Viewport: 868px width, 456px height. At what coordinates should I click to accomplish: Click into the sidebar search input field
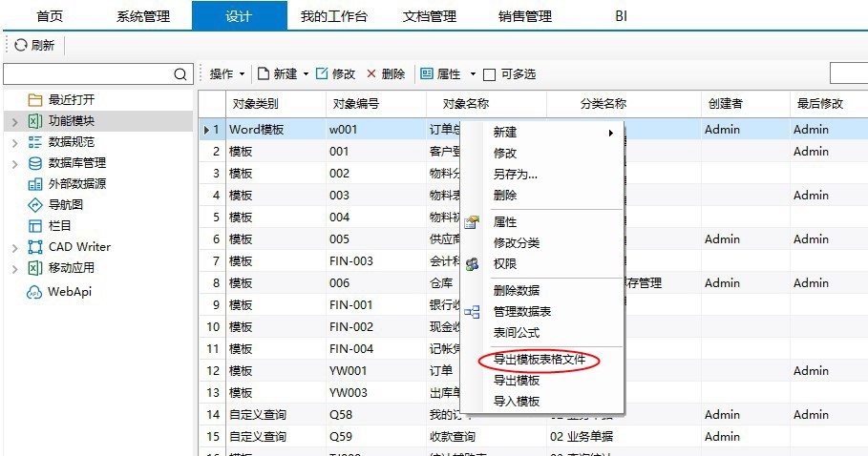click(x=88, y=74)
